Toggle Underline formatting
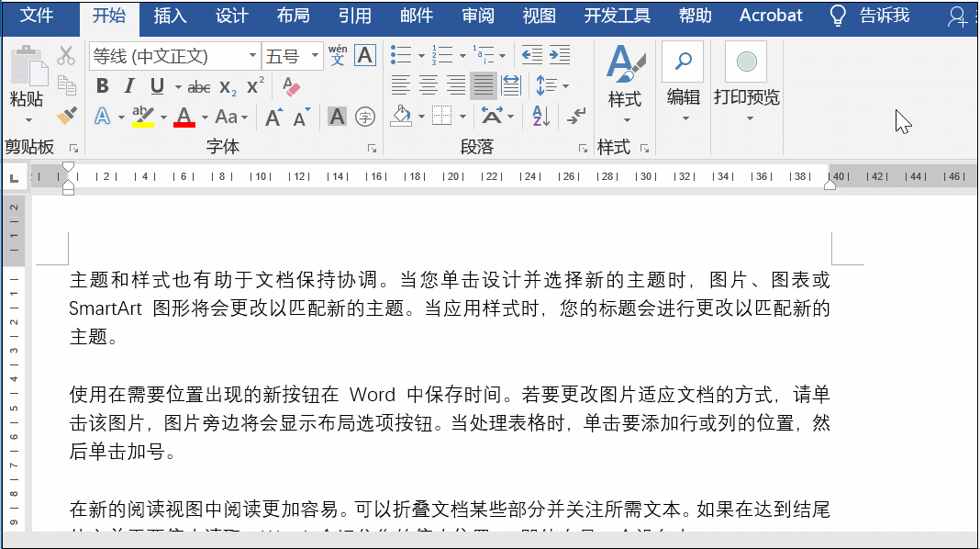 157,86
